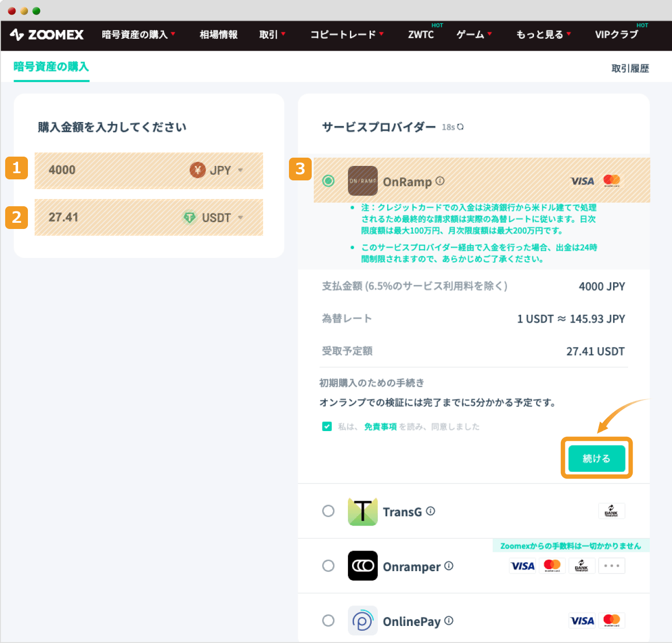672x643 pixels.
Task: Click the Mastercard icon in OnRamp row
Action: (612, 181)
